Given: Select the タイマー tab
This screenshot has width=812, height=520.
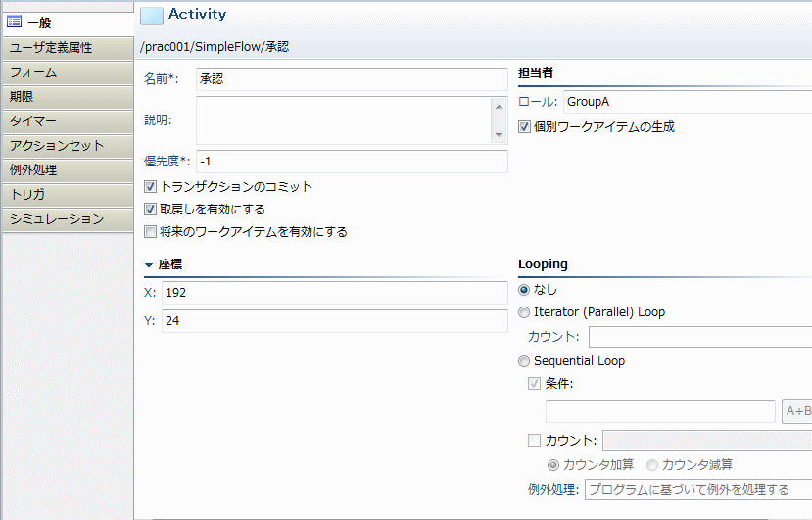Looking at the screenshot, I should (x=67, y=121).
